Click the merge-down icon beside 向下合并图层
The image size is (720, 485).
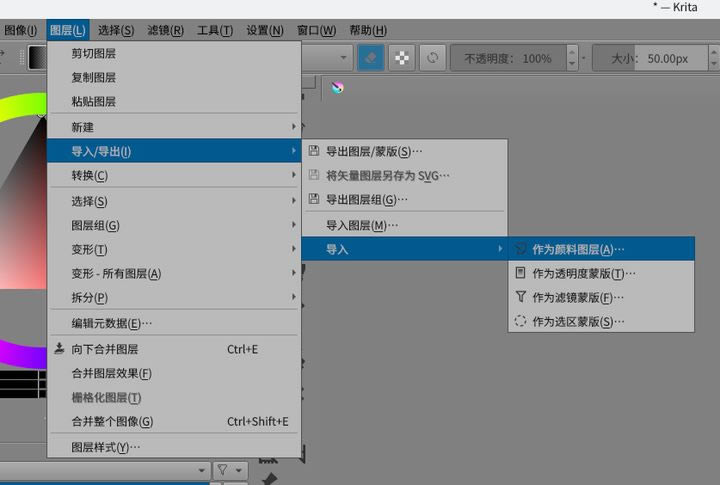(59, 348)
